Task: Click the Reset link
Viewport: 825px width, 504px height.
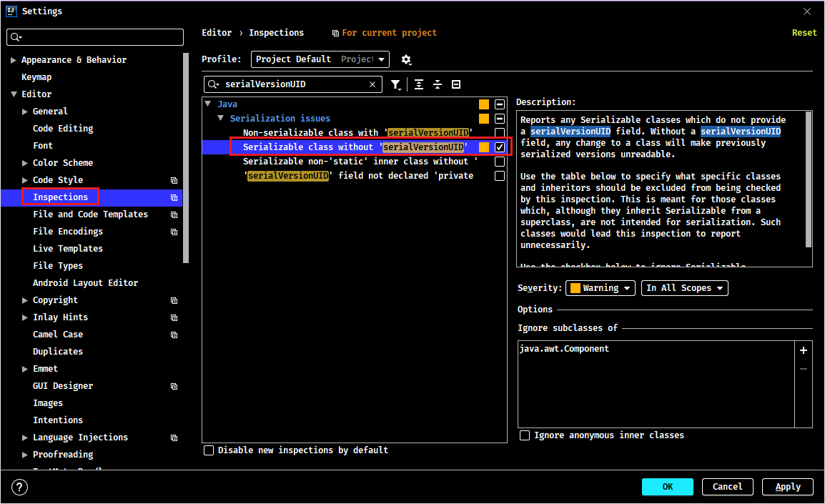Action: point(804,33)
